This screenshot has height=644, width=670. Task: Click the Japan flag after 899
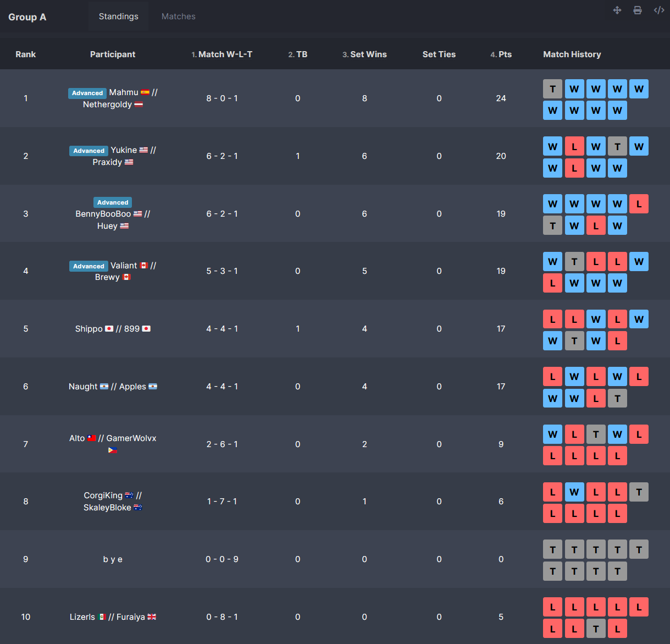[x=146, y=329]
